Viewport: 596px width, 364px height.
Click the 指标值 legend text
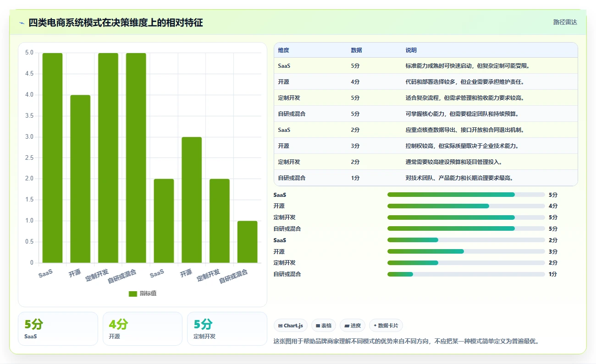[148, 293]
